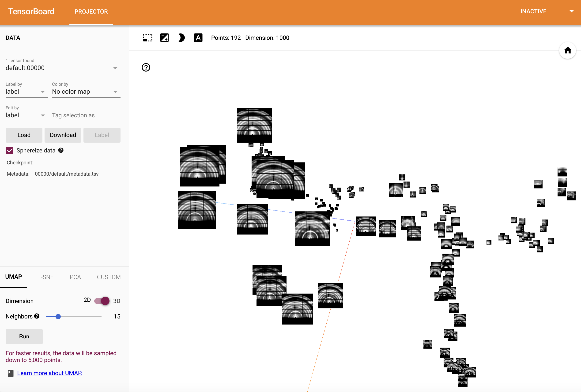Switch to the T-SNE tab

46,277
